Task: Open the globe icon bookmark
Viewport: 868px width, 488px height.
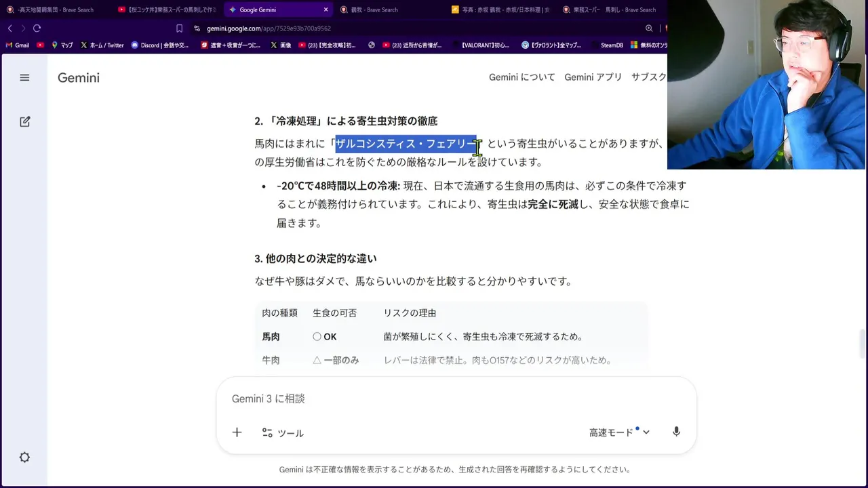Action: (x=372, y=45)
